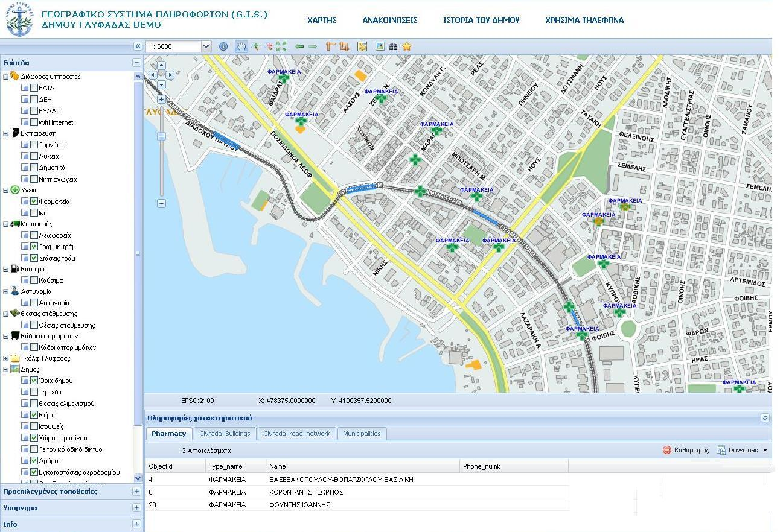Enable the Wifi internet layer checkbox

point(34,122)
